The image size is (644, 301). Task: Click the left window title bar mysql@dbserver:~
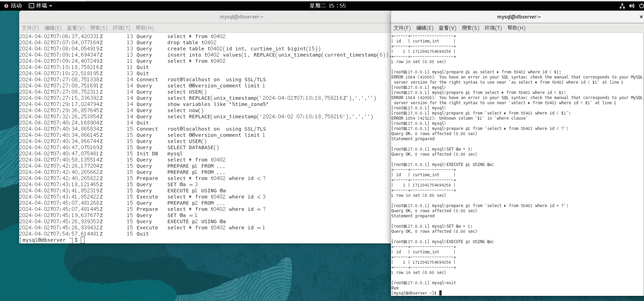(241, 17)
